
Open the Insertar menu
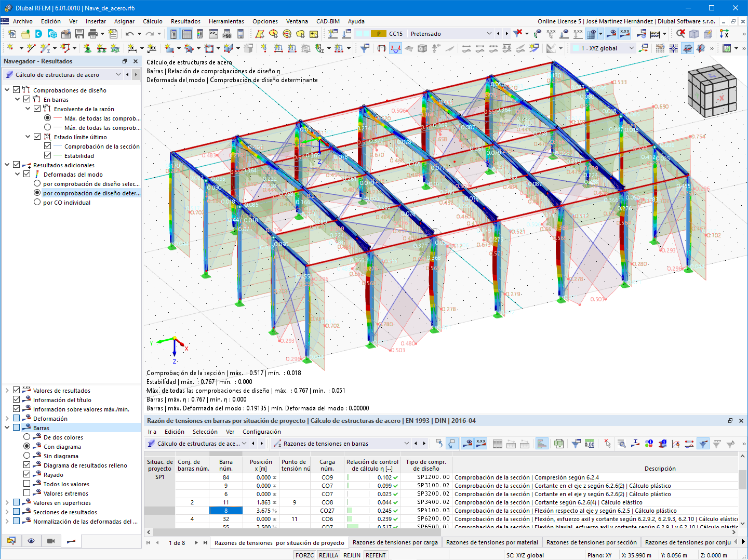(x=96, y=21)
